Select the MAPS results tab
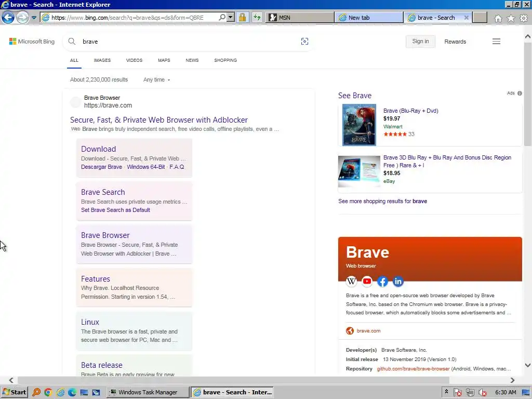The width and height of the screenshot is (532, 399). coord(164,60)
